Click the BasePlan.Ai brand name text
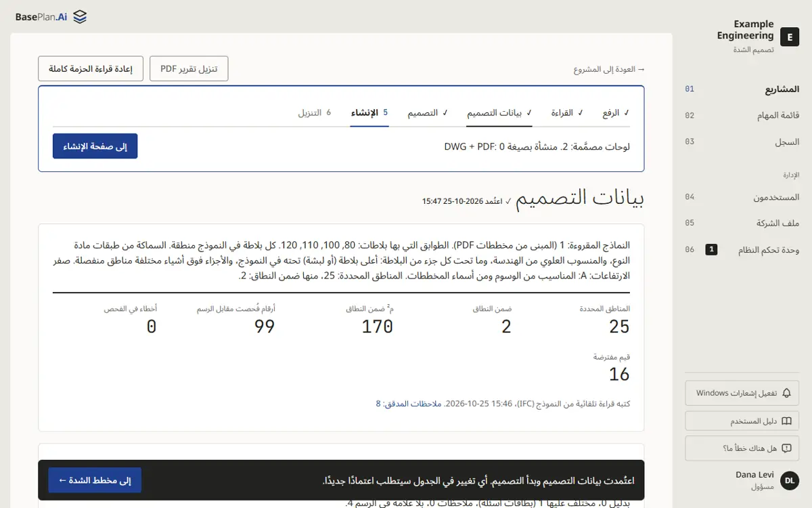812x508 pixels. pos(42,17)
